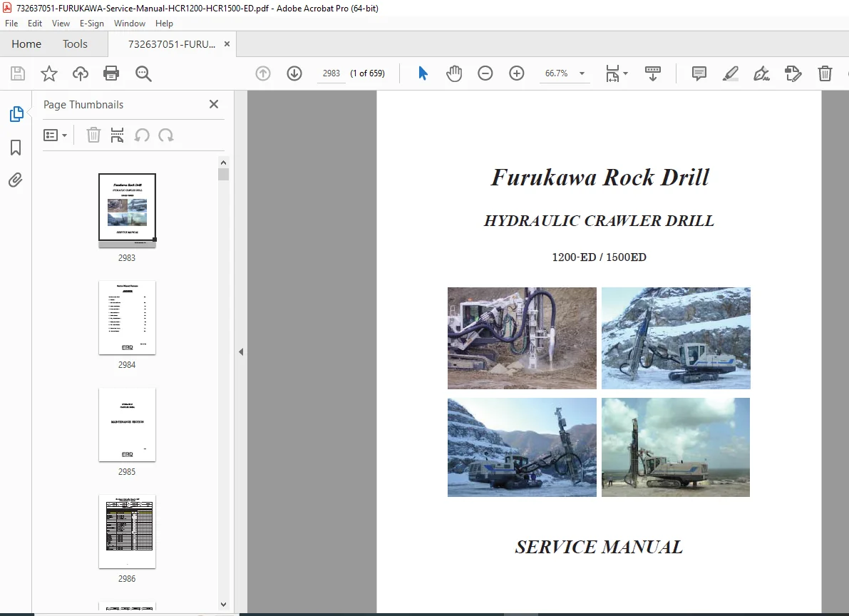Image resolution: width=849 pixels, height=616 pixels.
Task: Select page thumbnail 2985
Action: tap(127, 424)
